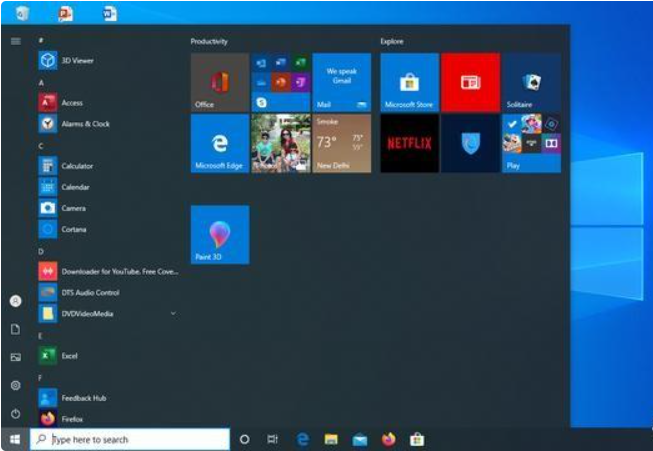653x451 pixels.
Task: Open the Paint 3D tile
Action: 220,234
